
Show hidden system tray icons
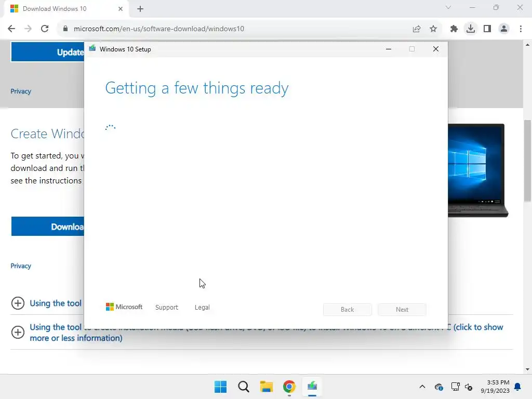pos(422,387)
